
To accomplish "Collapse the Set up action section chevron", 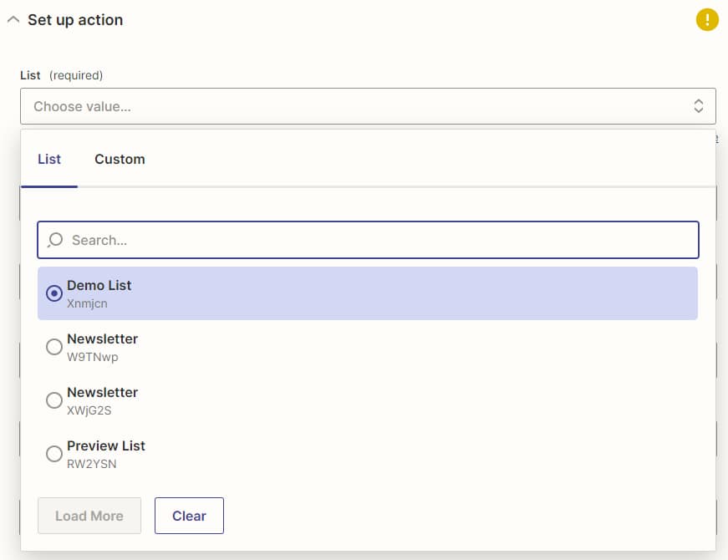I will [x=13, y=20].
